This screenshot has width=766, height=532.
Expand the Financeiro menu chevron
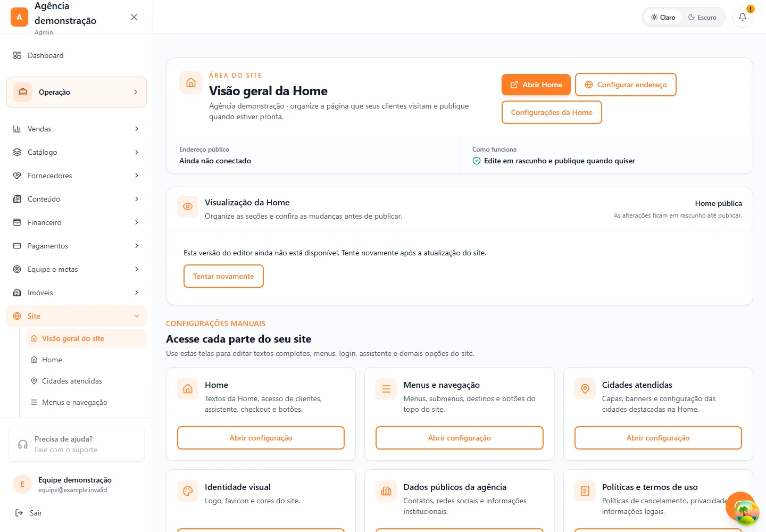coord(137,222)
